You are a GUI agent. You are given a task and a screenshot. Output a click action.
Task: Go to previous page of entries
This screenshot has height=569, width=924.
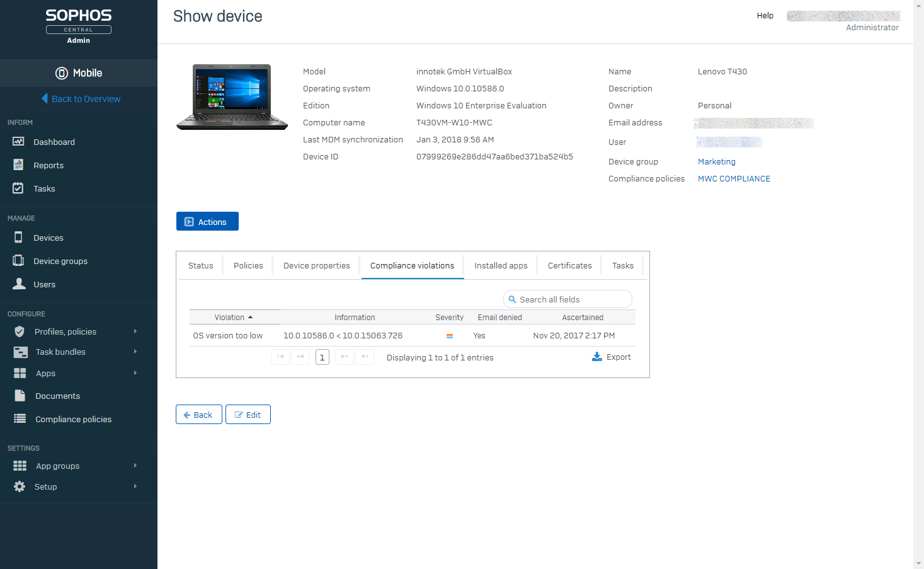(x=300, y=357)
